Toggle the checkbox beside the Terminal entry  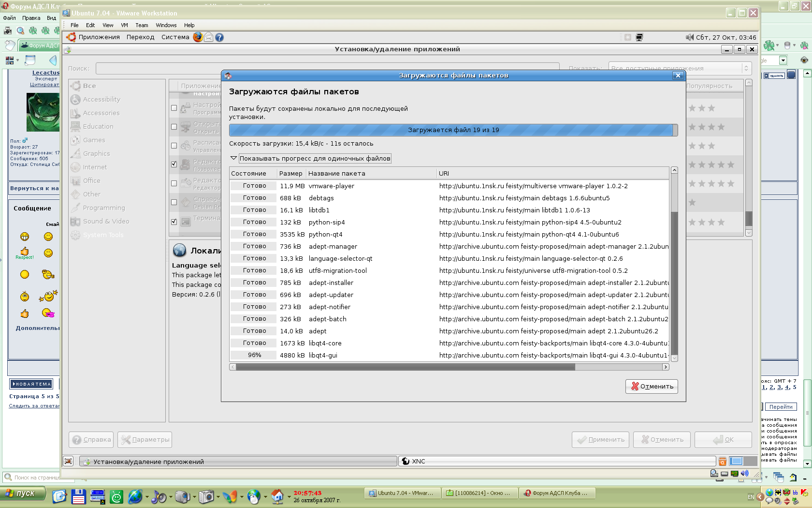(x=174, y=222)
